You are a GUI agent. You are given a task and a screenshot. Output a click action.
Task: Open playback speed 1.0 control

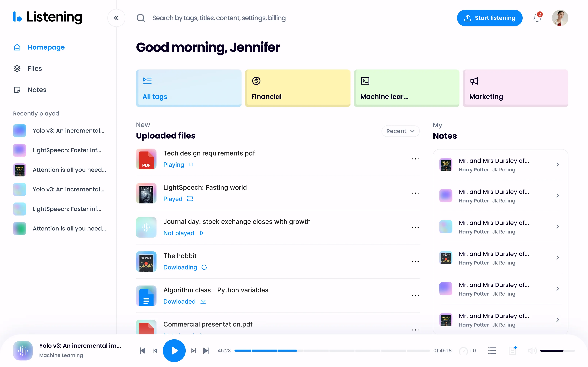[x=468, y=350]
